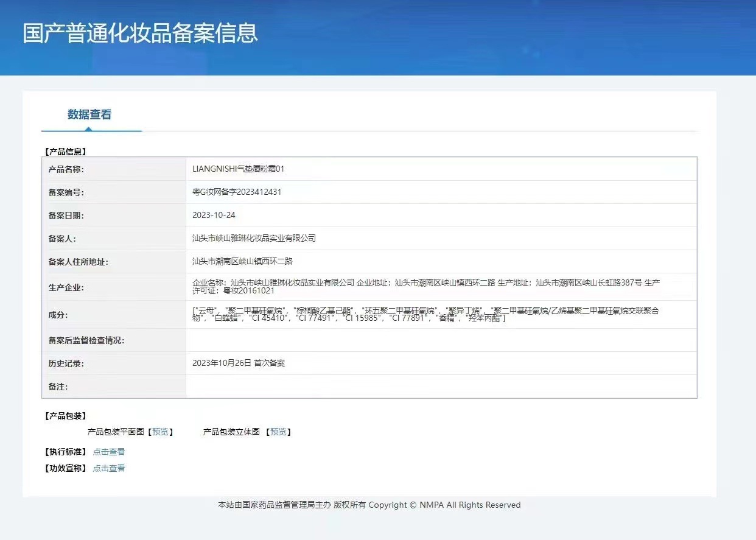Click the 备案人 row label

[62, 239]
